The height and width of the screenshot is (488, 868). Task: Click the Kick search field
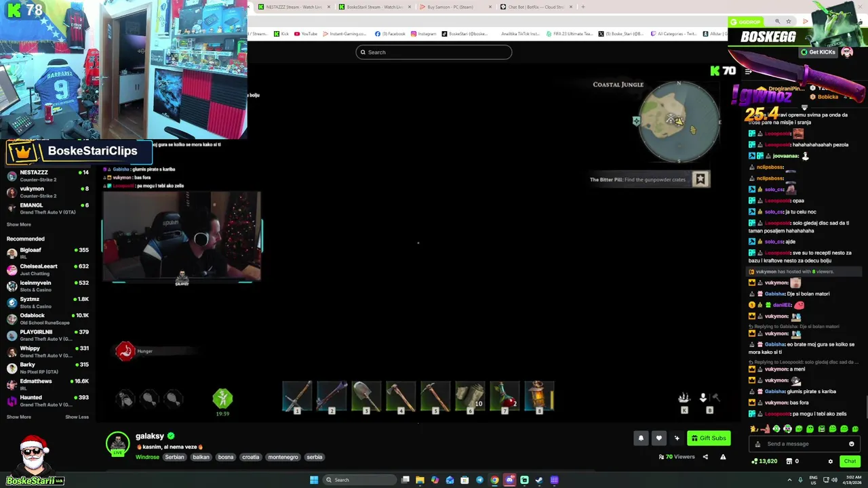tap(434, 52)
